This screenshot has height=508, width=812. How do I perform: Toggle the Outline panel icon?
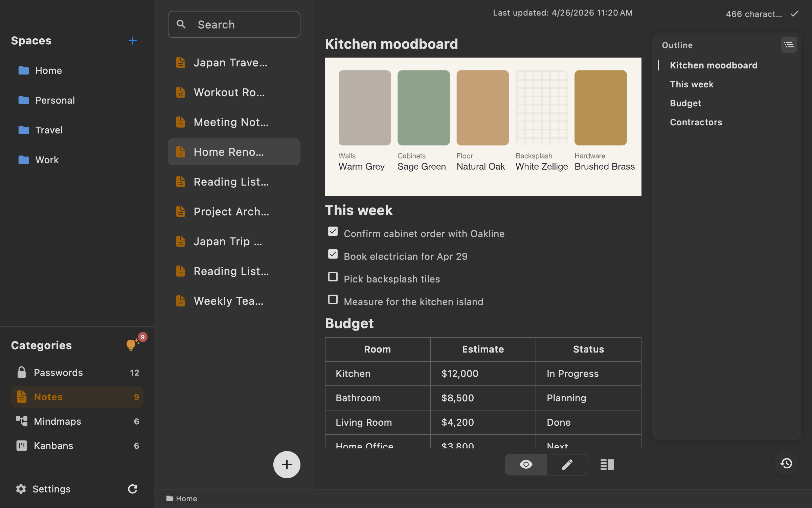(789, 45)
